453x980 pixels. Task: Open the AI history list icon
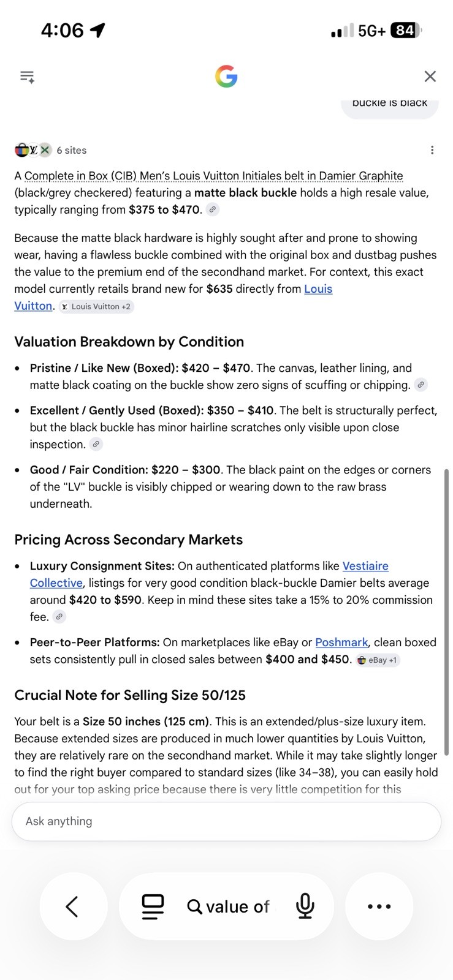[x=27, y=77]
